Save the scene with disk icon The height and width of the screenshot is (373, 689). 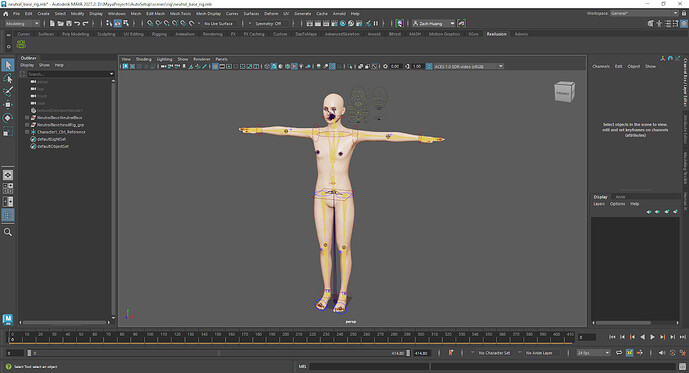coord(69,23)
